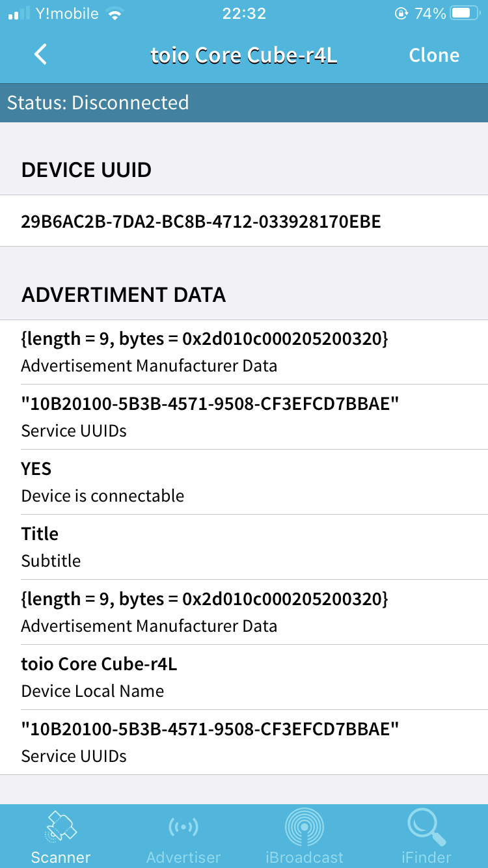
Task: Tap the back chevron arrow
Action: tap(40, 55)
